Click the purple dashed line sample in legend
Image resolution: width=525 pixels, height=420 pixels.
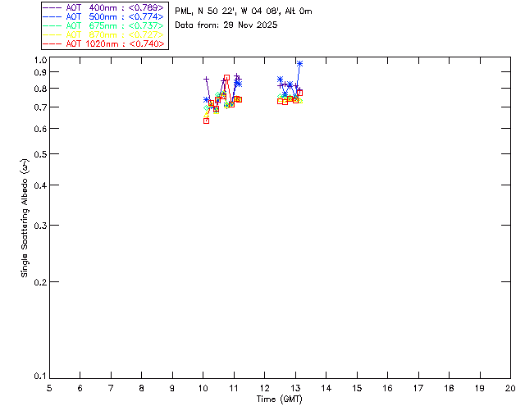click(52, 7)
